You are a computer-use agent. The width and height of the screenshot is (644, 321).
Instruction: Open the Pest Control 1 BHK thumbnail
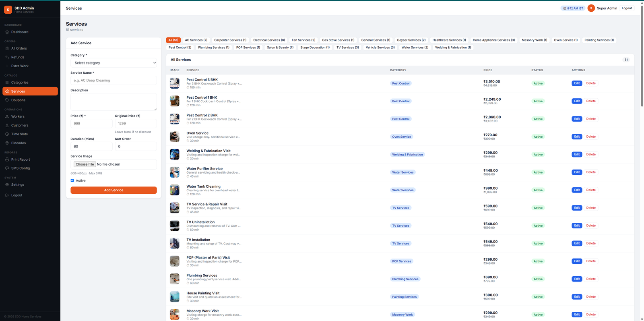[175, 101]
